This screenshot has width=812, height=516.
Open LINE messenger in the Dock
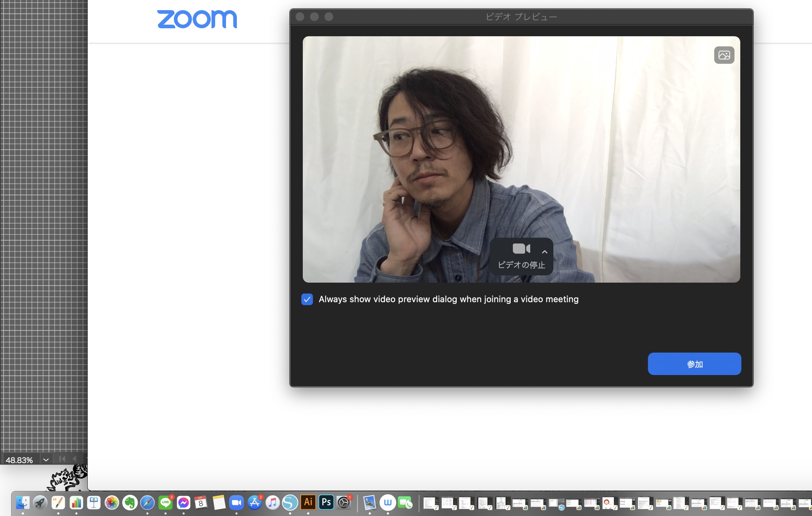166,503
